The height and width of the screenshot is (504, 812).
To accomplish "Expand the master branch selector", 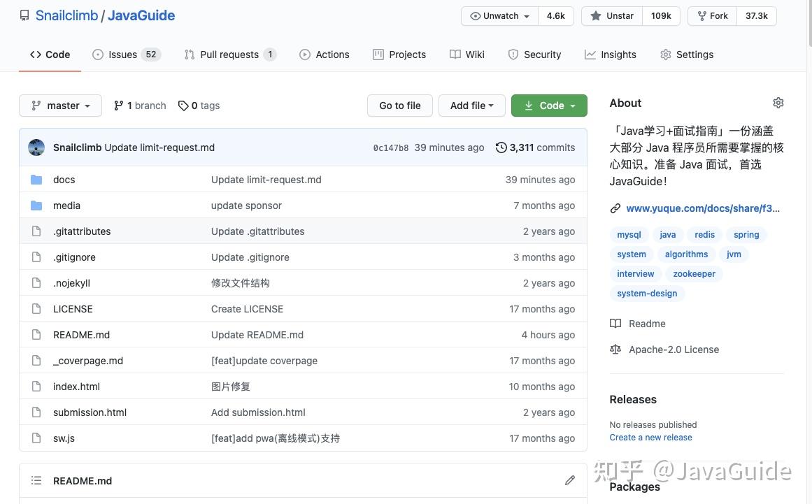I will 60,106.
